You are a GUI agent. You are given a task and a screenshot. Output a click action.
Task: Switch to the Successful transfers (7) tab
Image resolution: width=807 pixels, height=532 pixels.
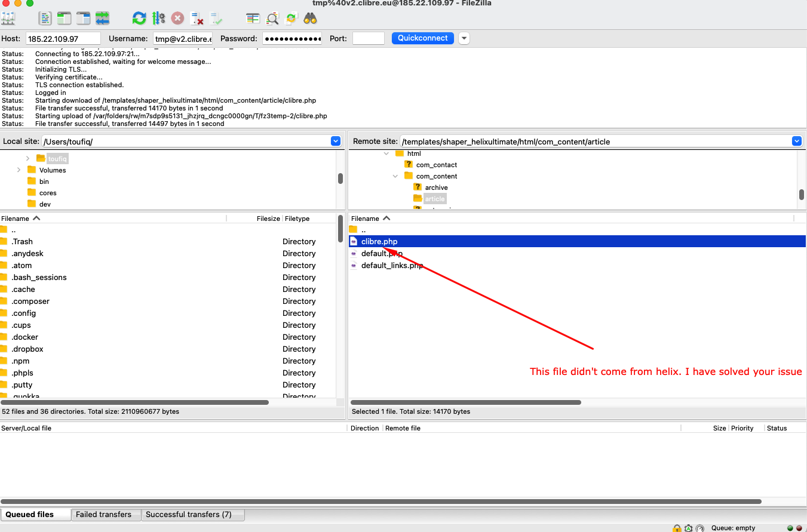(189, 514)
